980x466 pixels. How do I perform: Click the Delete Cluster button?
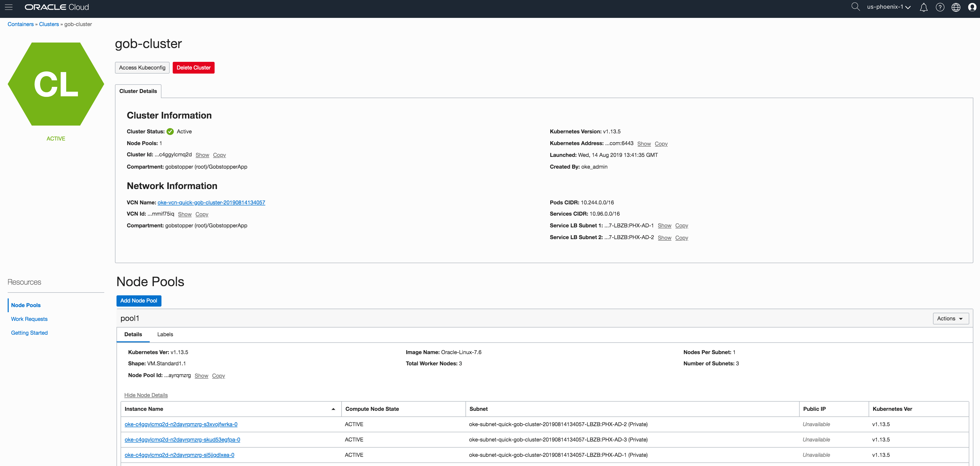click(x=193, y=67)
